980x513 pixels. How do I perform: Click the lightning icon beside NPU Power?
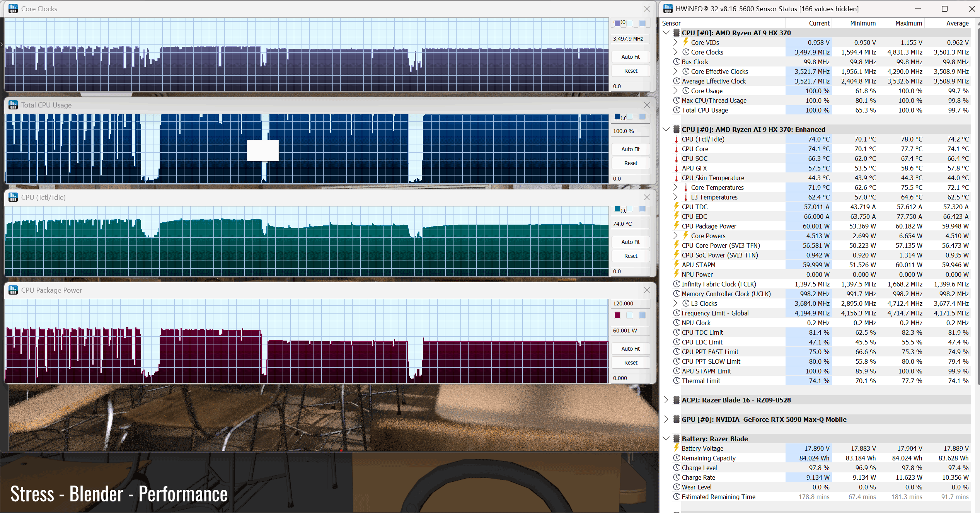pos(677,274)
